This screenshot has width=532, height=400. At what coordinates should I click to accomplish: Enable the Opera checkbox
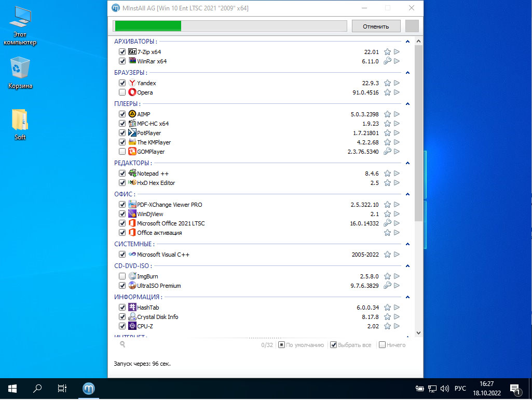tap(122, 92)
